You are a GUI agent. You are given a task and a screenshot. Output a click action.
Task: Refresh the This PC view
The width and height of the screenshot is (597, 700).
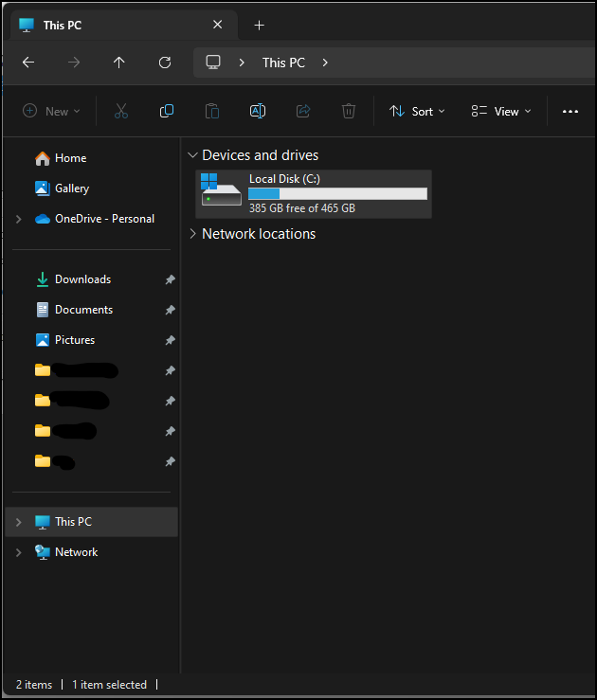coord(165,63)
